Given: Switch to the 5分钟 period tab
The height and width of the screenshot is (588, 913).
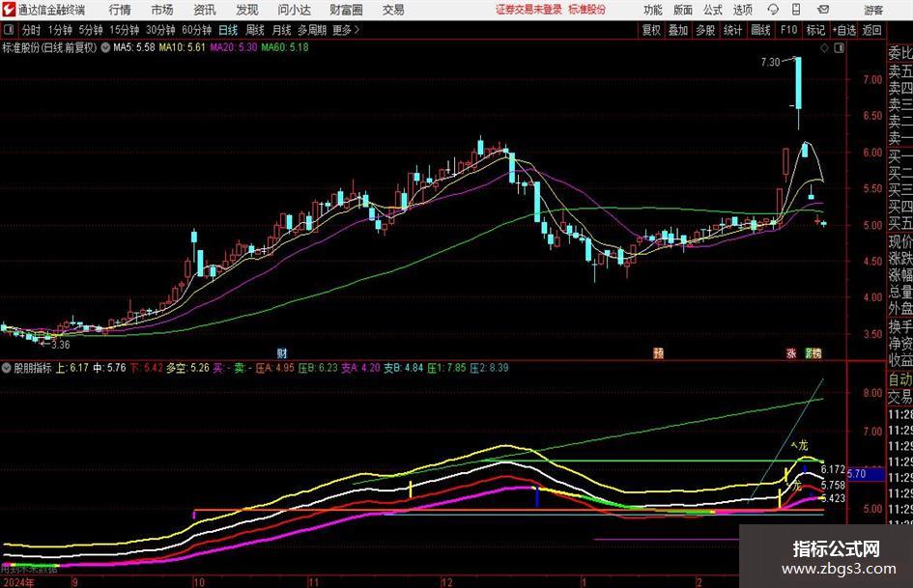Looking at the screenshot, I should 91,30.
